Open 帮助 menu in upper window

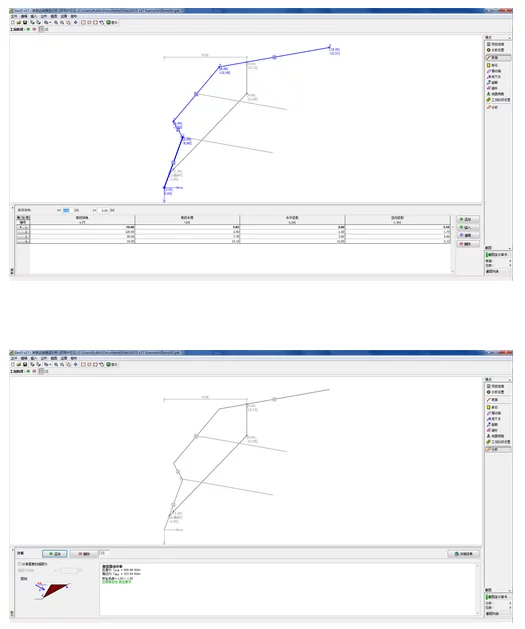[74, 16]
